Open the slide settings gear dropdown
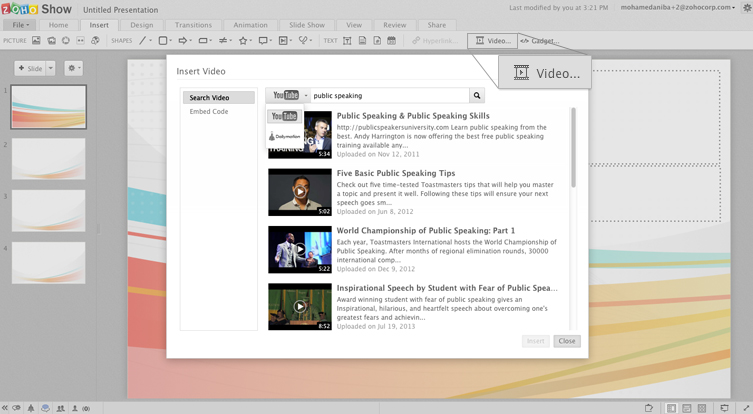753x414 pixels. 73,68
